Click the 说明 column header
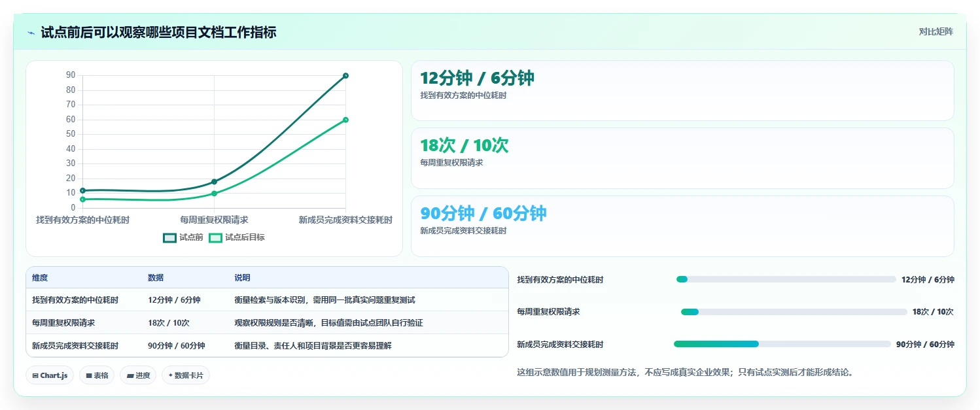 (x=242, y=278)
